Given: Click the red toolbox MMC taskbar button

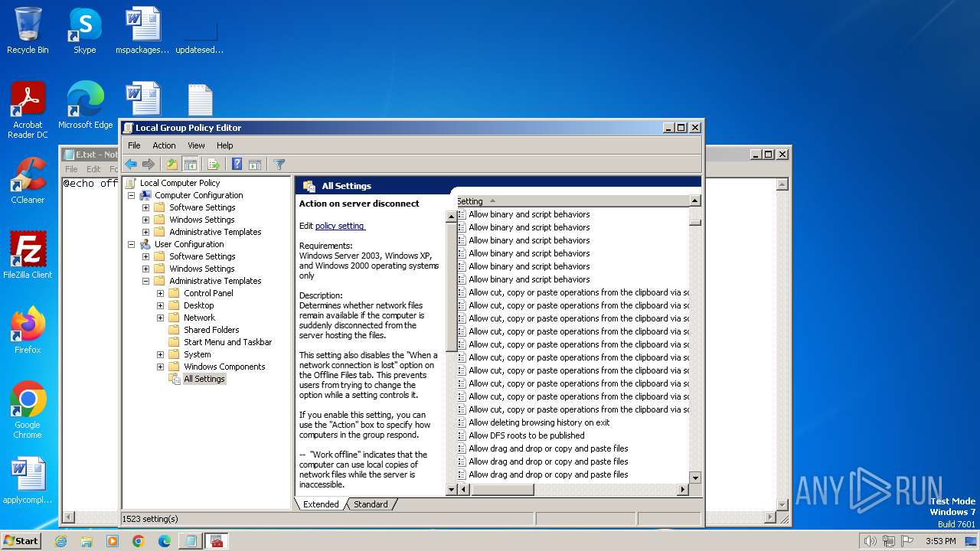Looking at the screenshot, I should 216,541.
